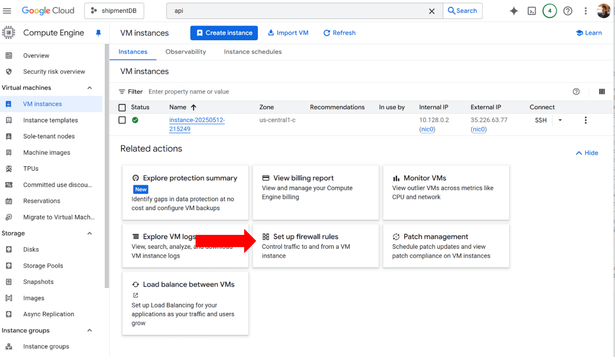
Task: Open SSH connection options dropdown arrow
Action: [x=560, y=120]
